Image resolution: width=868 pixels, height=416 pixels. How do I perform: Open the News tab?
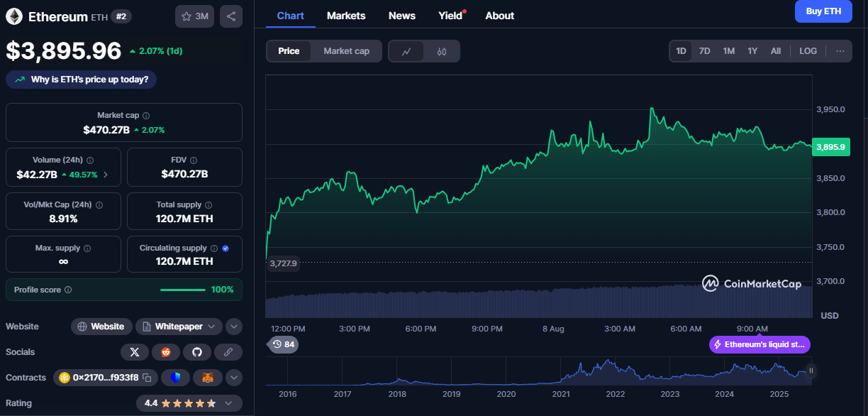click(402, 16)
